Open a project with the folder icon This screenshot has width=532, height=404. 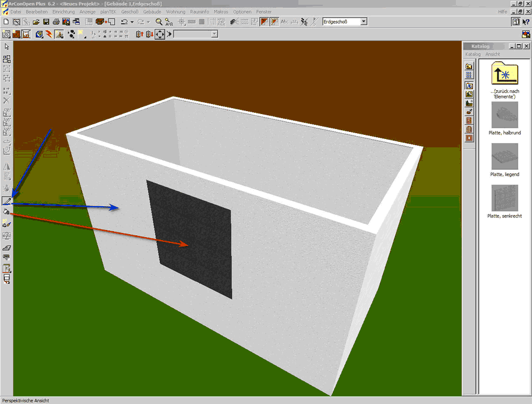[36, 22]
